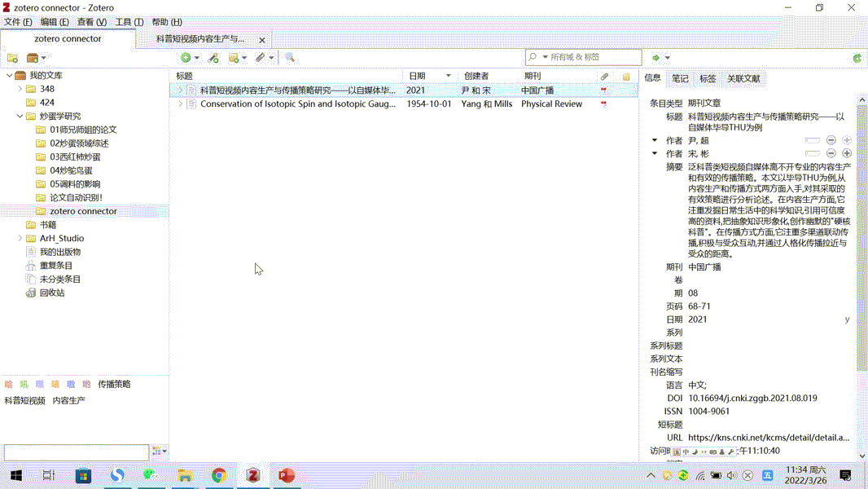The height and width of the screenshot is (489, 868).
Task: Remove author 尹, 超 with minus button
Action: (x=831, y=141)
